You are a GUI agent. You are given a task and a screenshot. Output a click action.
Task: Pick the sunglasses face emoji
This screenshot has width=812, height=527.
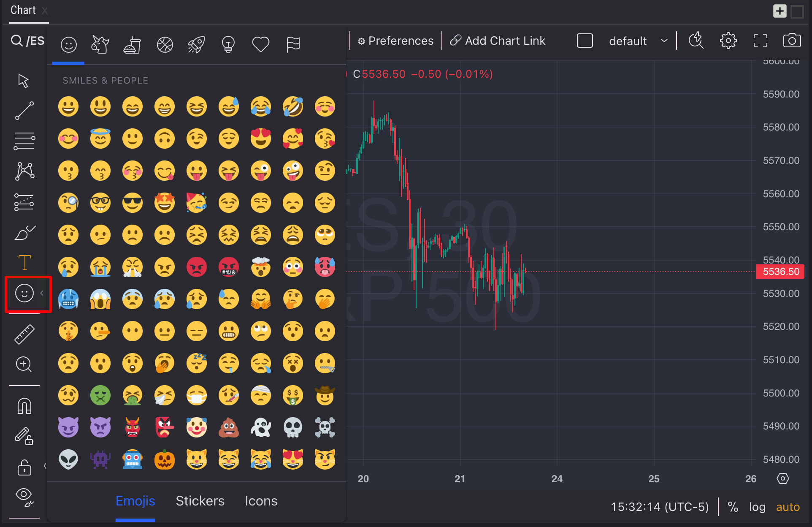pyautogui.click(x=133, y=203)
